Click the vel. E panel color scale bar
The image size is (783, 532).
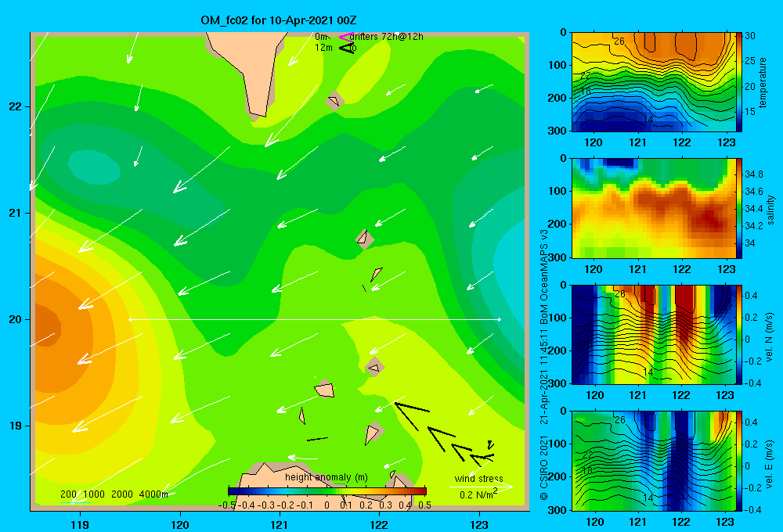[x=739, y=461]
